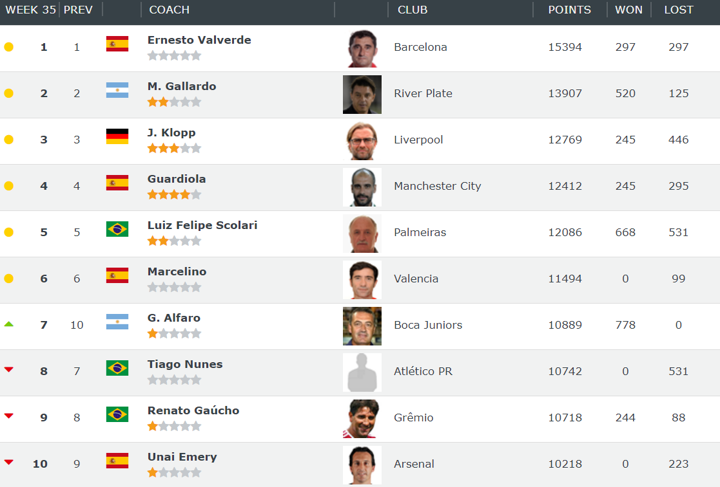Viewport: 720px width, 487px height.
Task: Open the Manchester City club link
Action: tap(437, 186)
